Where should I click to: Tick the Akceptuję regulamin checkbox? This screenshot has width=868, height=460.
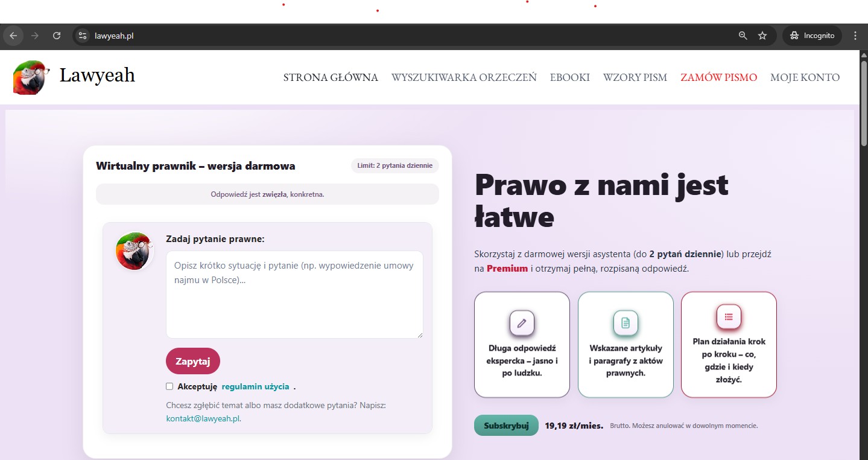169,386
